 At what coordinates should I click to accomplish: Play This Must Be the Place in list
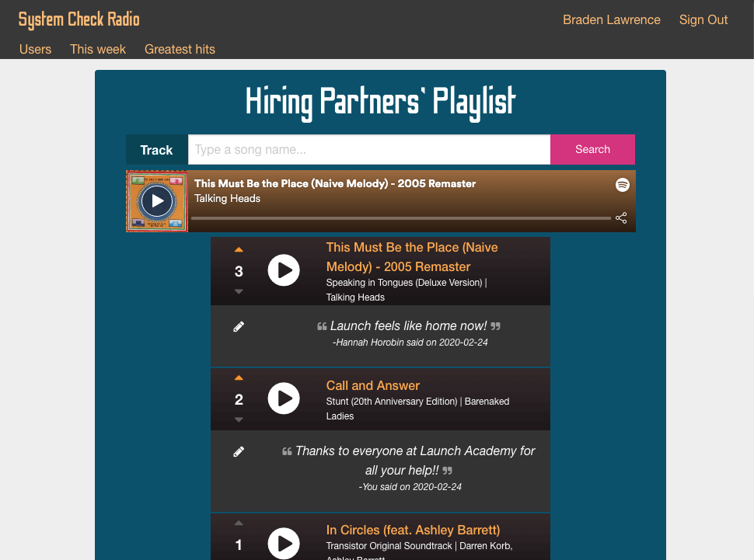point(284,270)
